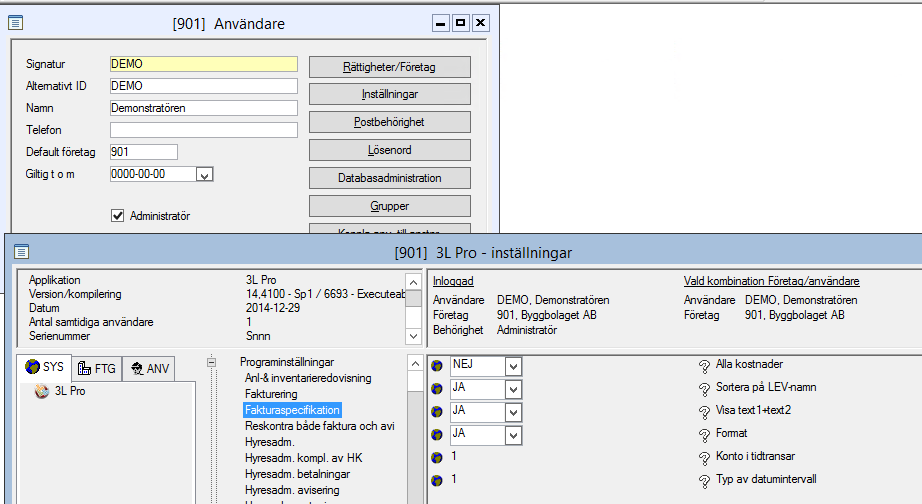The height and width of the screenshot is (504, 922).
Task: Collapse the Programinställningar tree node
Action: 212,362
